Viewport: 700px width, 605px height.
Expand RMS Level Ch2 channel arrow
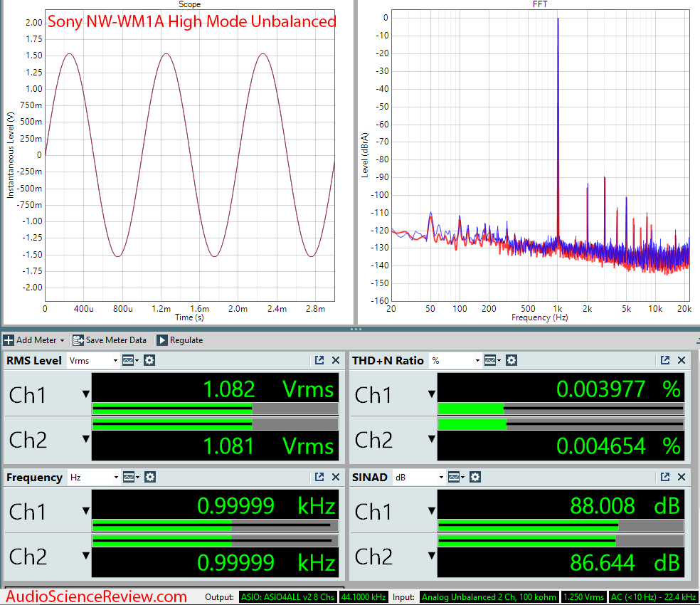click(85, 438)
